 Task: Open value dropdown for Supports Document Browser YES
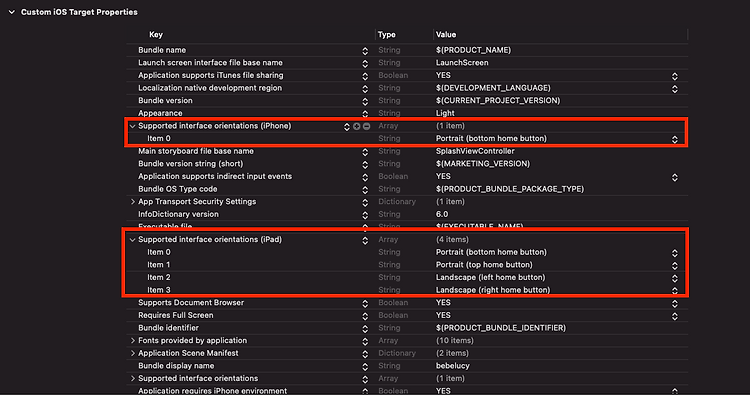(674, 303)
